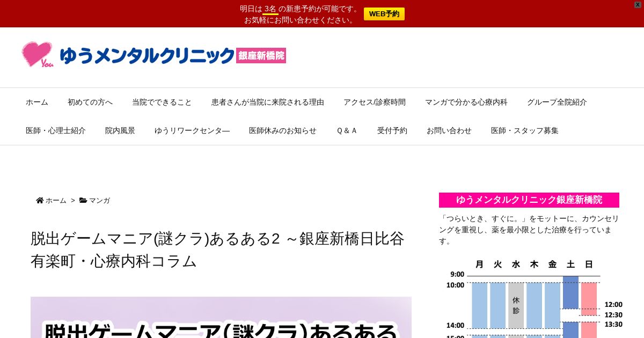Screen dimensions: 644x338
Task: Open 医師・心理士紹介 page
Action: (56, 130)
